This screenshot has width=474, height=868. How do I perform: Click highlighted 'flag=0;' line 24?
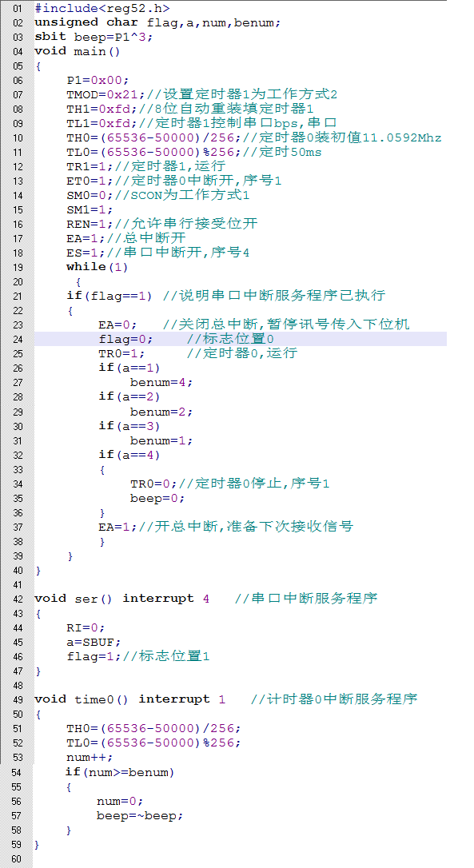(x=241, y=339)
